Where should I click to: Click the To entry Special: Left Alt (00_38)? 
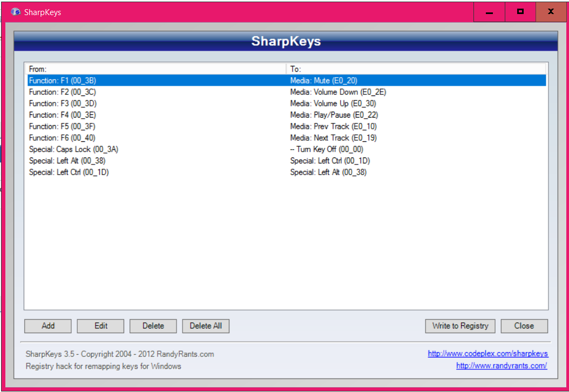328,172
